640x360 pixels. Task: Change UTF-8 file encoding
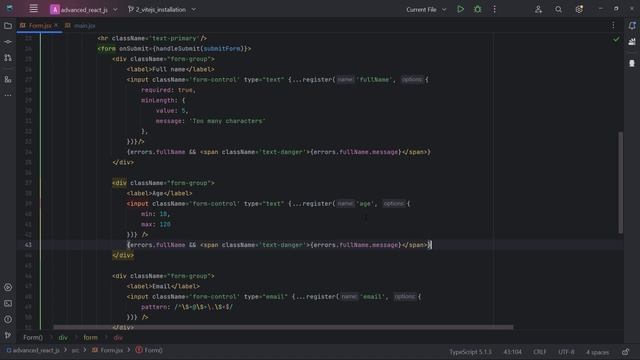tap(566, 352)
